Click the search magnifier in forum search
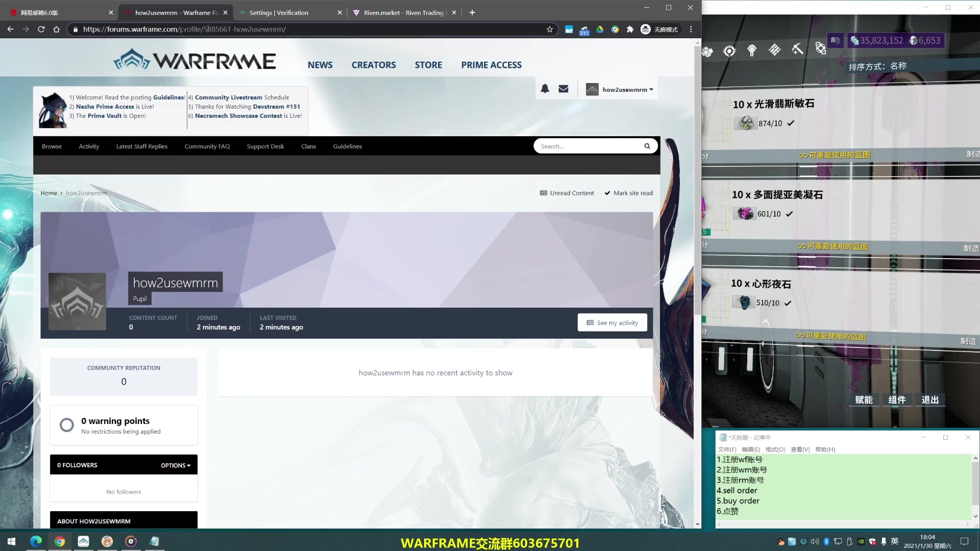Screen dimensions: 980x551 (647, 146)
